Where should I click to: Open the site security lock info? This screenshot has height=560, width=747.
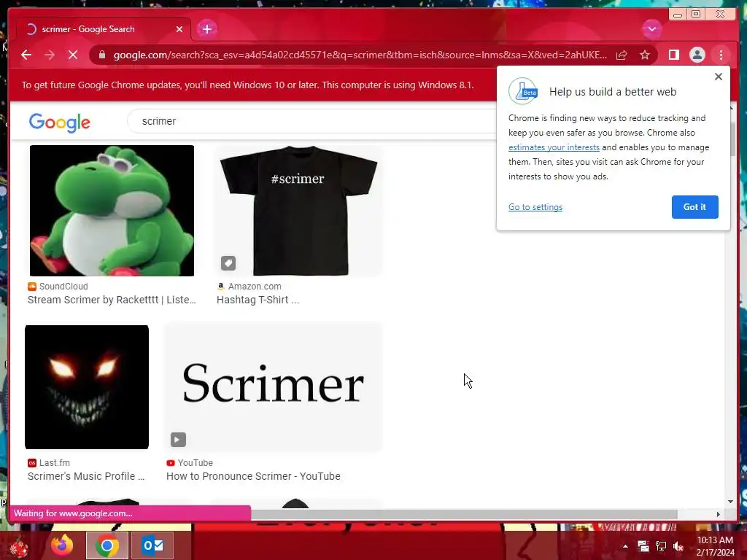[x=102, y=55]
